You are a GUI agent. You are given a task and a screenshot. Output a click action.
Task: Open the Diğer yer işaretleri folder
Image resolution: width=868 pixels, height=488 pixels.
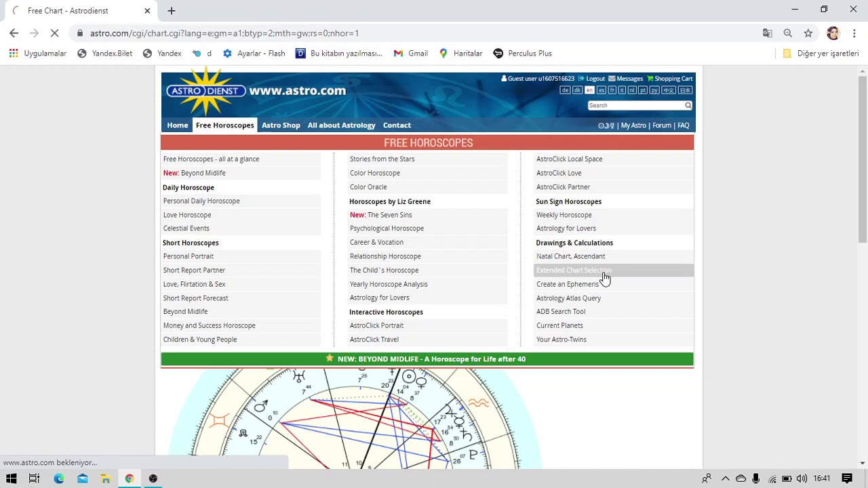821,54
